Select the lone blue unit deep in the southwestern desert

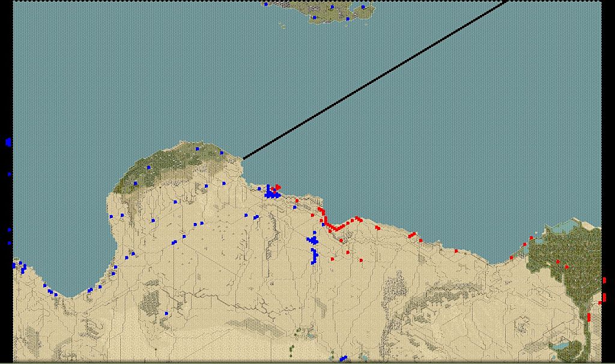click(166, 314)
